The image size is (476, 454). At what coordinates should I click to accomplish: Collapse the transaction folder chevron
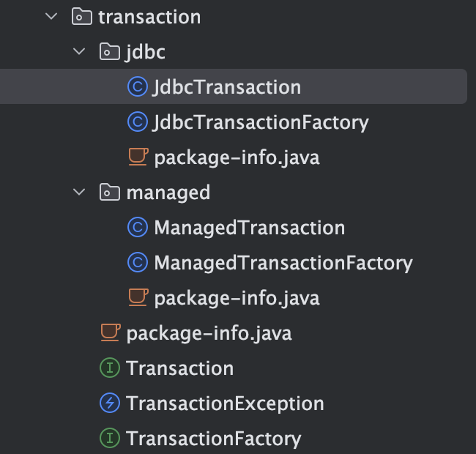51,16
